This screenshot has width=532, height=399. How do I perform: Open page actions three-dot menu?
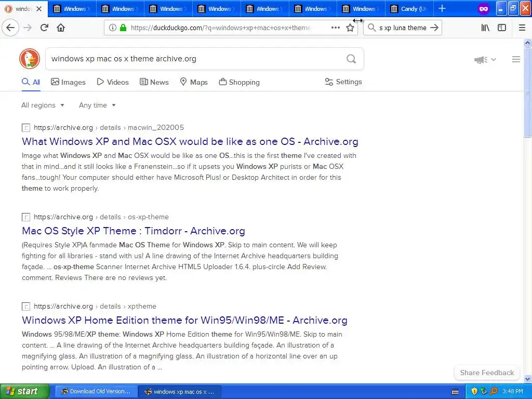point(335,28)
